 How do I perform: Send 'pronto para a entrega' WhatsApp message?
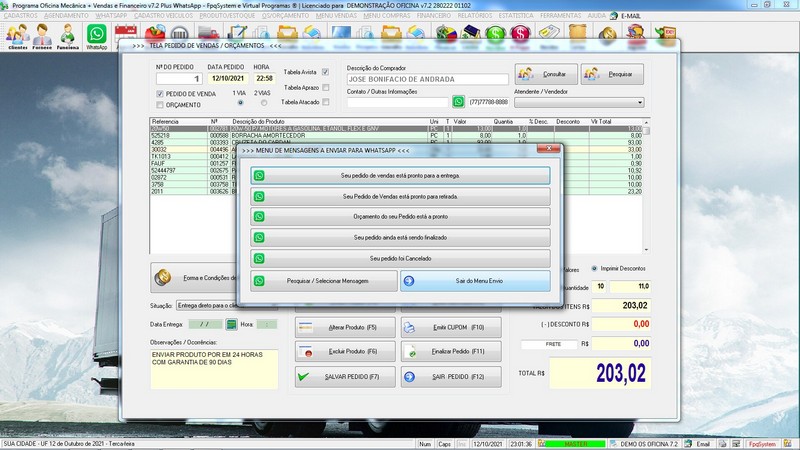400,175
